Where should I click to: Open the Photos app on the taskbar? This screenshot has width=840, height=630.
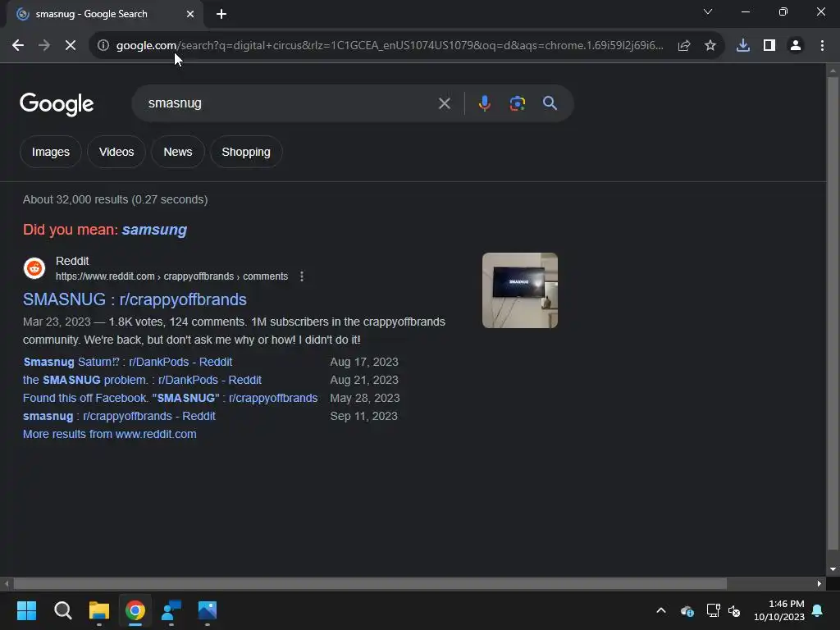click(x=208, y=610)
